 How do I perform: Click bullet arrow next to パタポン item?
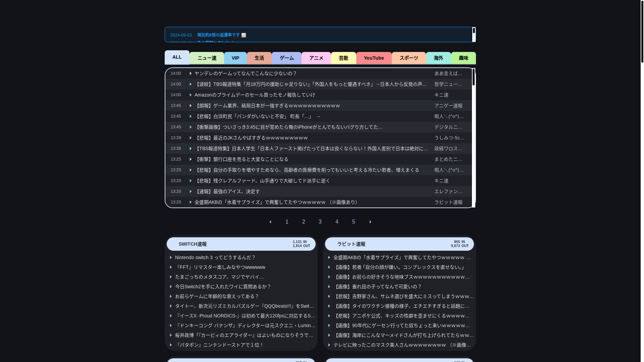coord(171,345)
